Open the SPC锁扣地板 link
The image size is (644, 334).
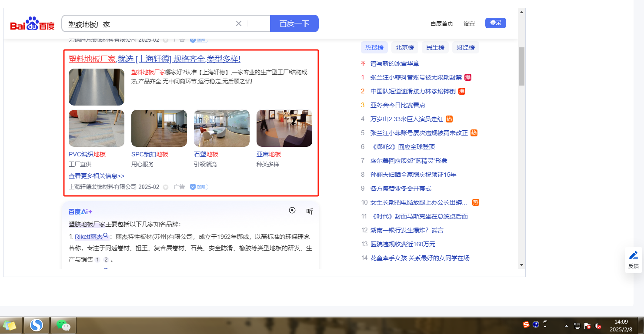click(x=150, y=154)
